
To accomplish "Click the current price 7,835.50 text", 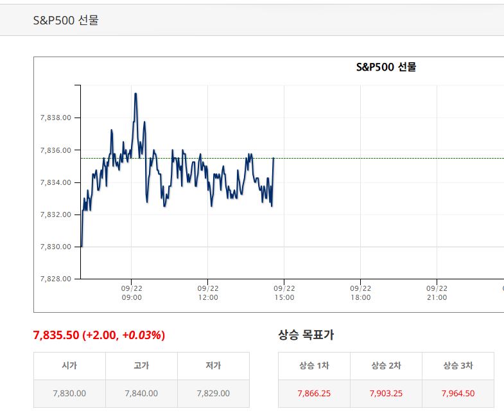I will pyautogui.click(x=56, y=335).
